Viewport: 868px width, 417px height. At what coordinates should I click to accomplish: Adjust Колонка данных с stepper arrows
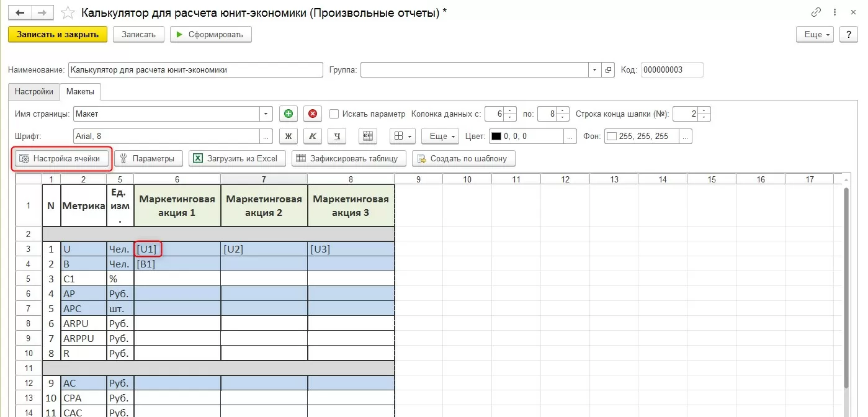pos(511,114)
